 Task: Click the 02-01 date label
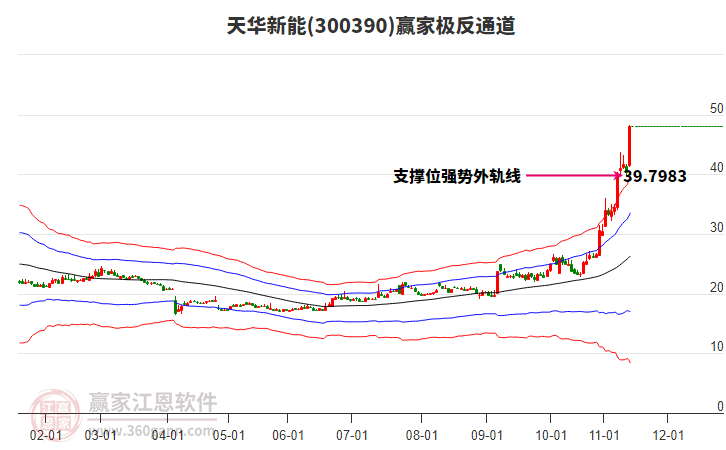[x=45, y=435]
